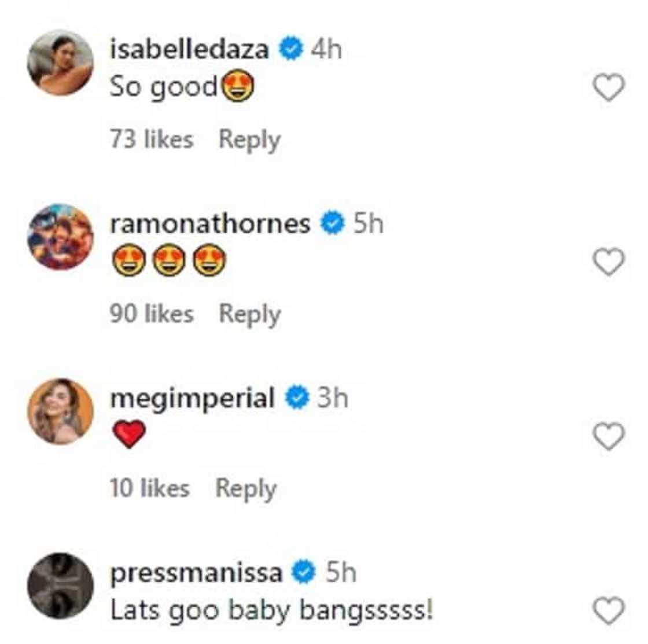Go to isabelledaza username link

click(189, 49)
